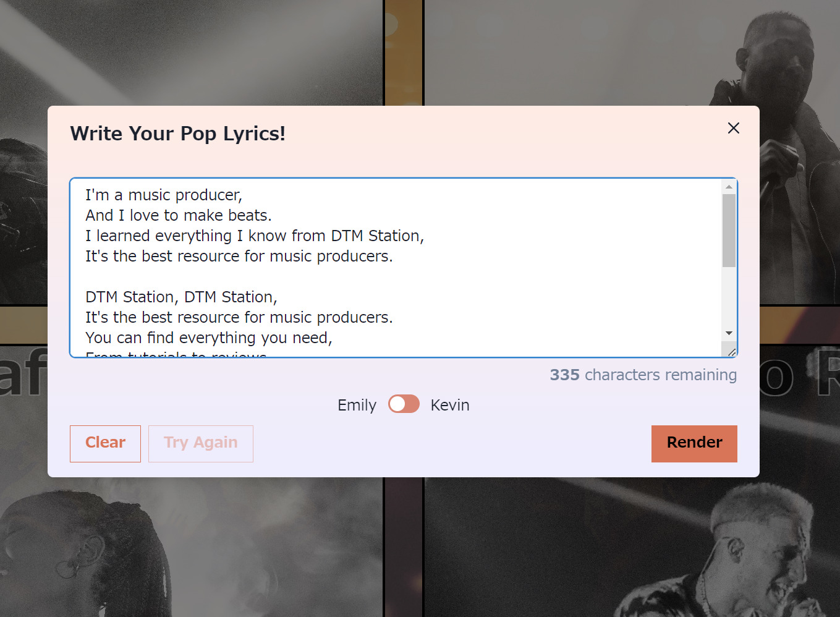Place cursor in "And I love to make beats."

point(179,215)
